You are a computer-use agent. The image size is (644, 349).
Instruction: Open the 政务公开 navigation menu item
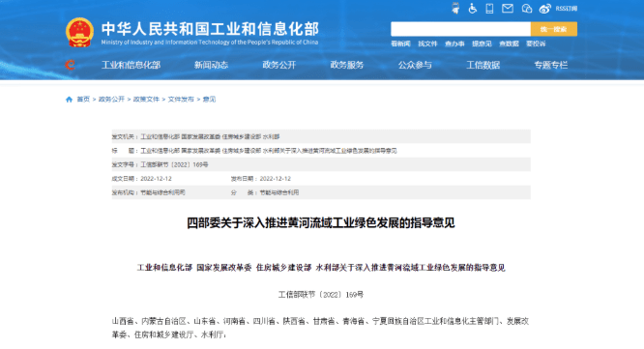point(279,65)
